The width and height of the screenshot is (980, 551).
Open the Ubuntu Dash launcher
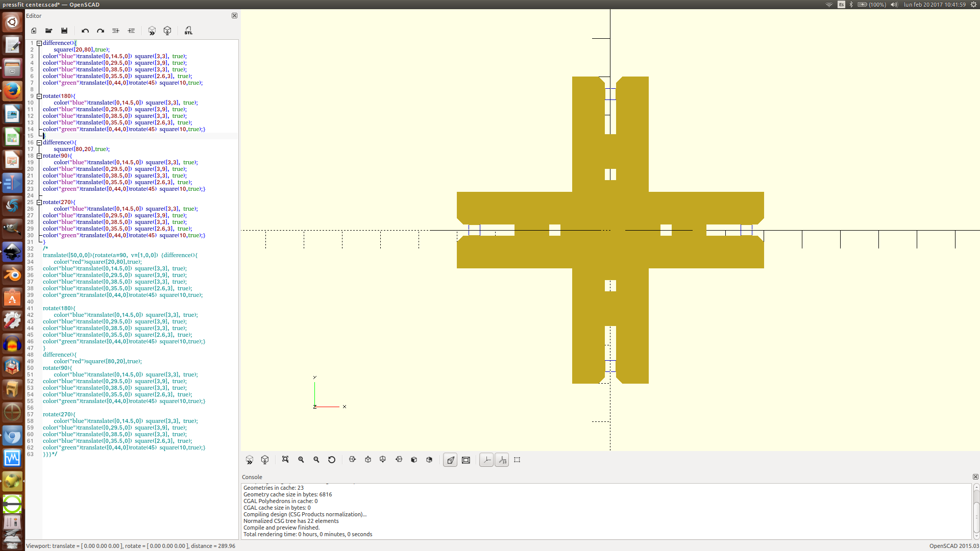click(x=12, y=22)
